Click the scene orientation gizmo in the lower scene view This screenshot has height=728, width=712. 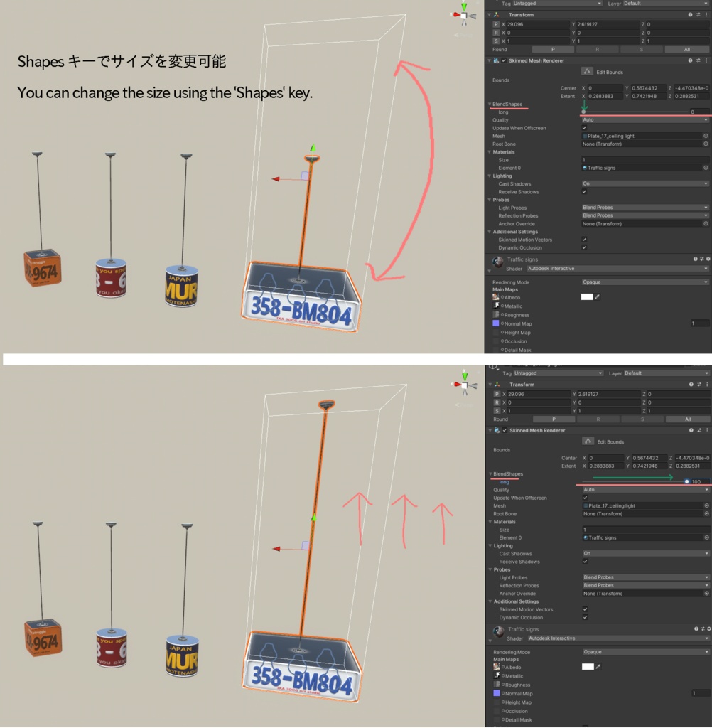coord(465,385)
